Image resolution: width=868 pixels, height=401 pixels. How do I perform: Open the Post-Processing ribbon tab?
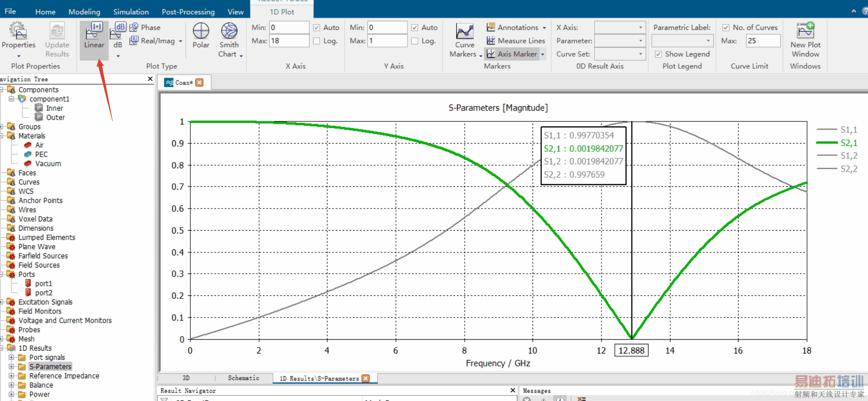pos(188,12)
